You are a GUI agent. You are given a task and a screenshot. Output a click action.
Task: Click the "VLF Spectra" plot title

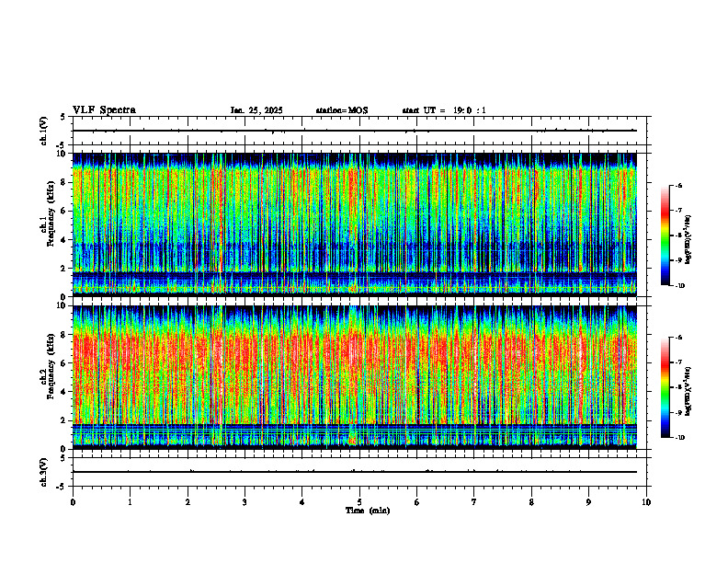[x=104, y=110]
